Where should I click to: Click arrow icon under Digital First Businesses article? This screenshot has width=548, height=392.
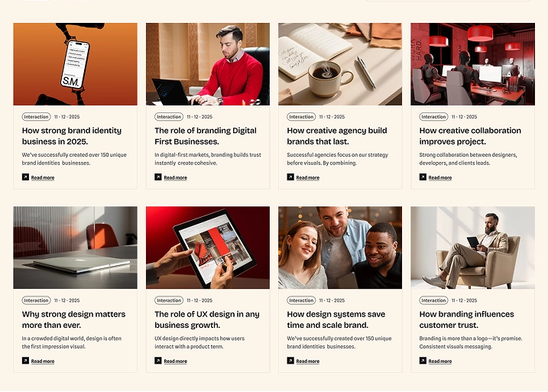click(x=158, y=177)
